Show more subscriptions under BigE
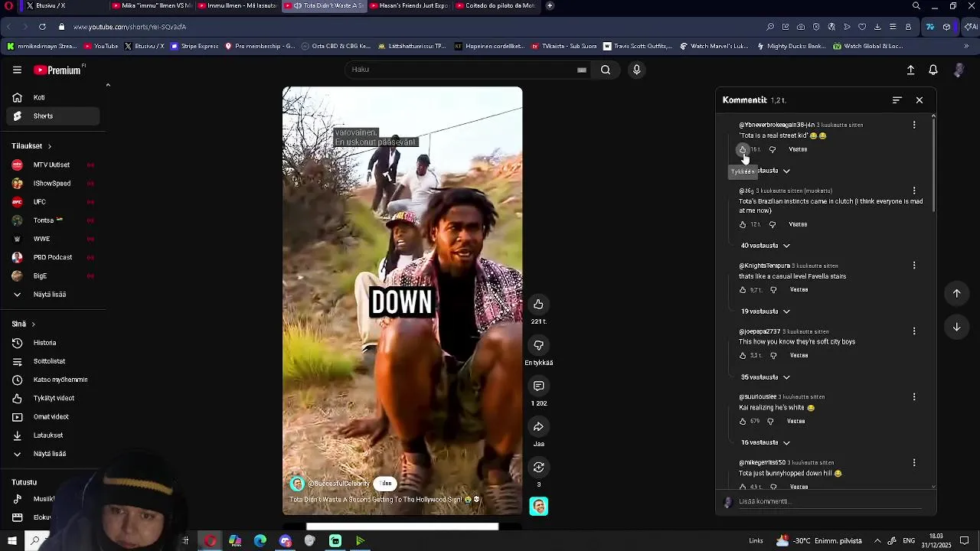Image resolution: width=980 pixels, height=551 pixels. point(50,295)
